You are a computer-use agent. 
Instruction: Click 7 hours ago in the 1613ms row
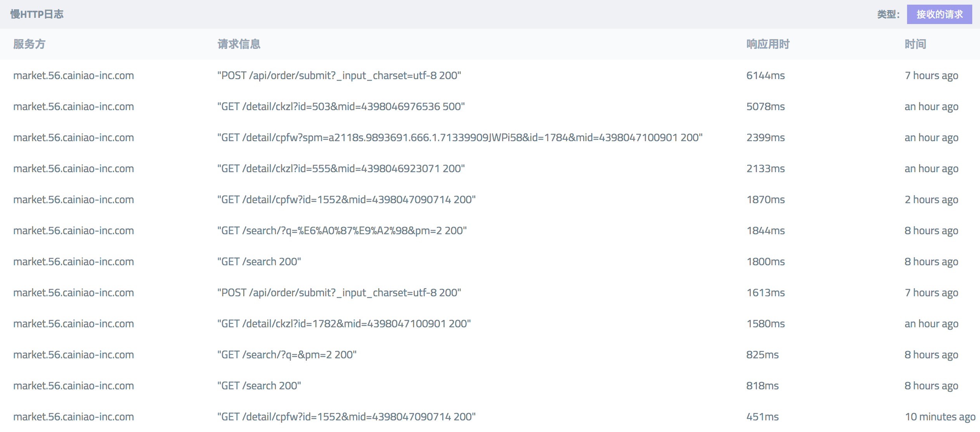932,293
